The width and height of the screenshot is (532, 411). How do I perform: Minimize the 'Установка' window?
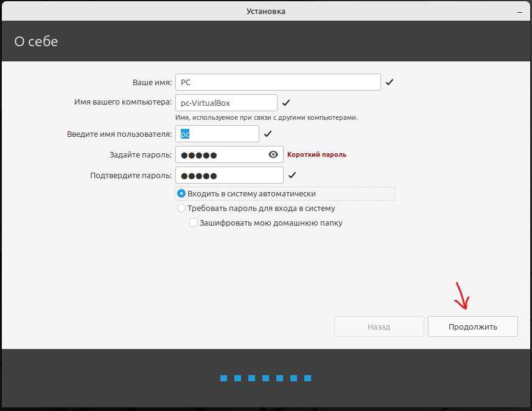519,12
